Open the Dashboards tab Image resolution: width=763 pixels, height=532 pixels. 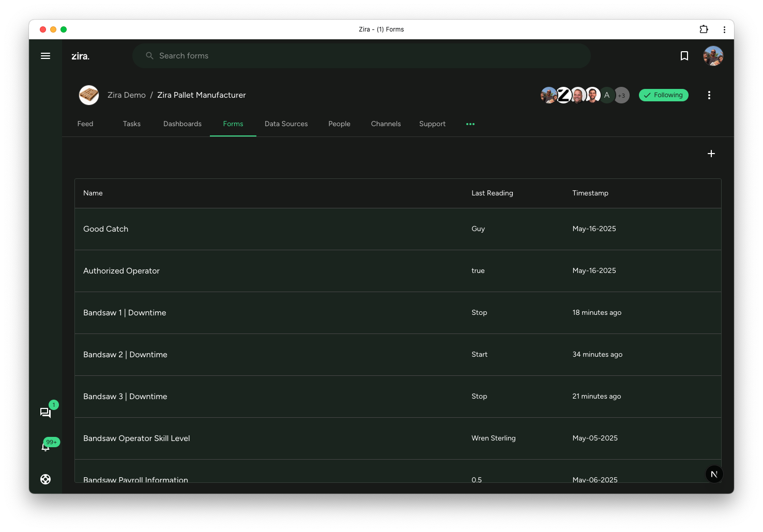tap(182, 124)
